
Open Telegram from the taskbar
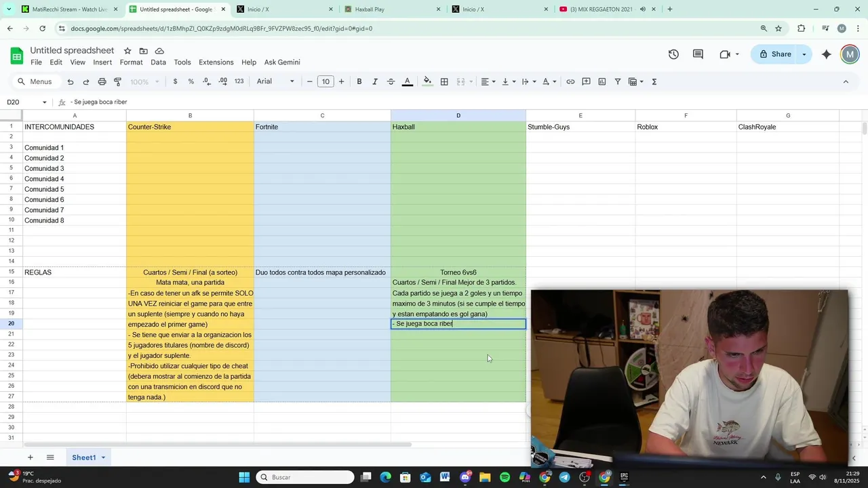[564, 477]
